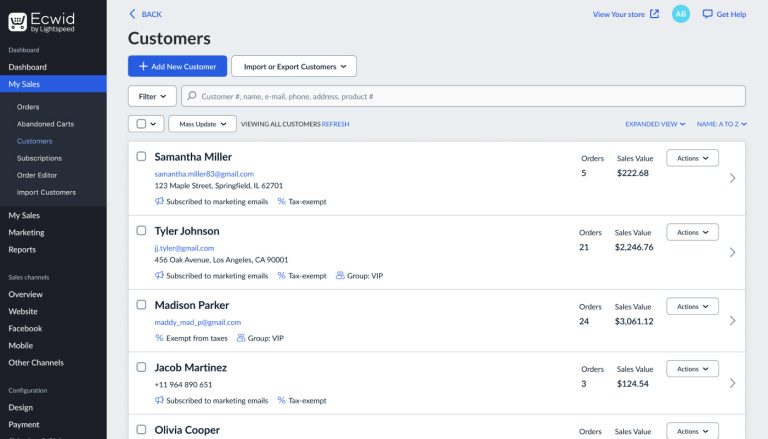Open Jacob Martinez details via right arrow
This screenshot has height=439, width=768.
click(732, 383)
